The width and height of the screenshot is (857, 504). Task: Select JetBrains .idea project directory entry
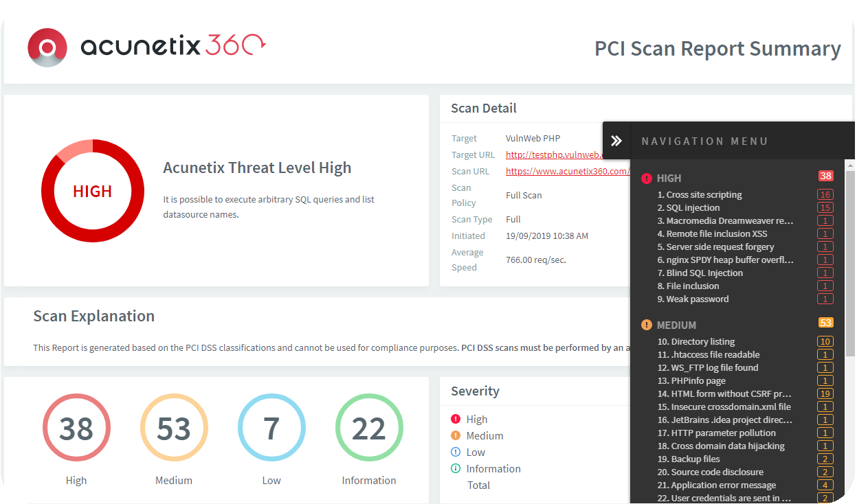725,420
